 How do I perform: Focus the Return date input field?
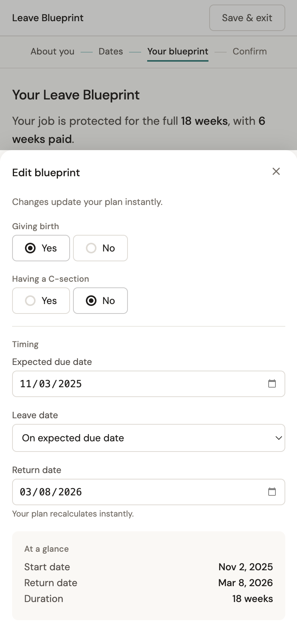tap(140, 492)
